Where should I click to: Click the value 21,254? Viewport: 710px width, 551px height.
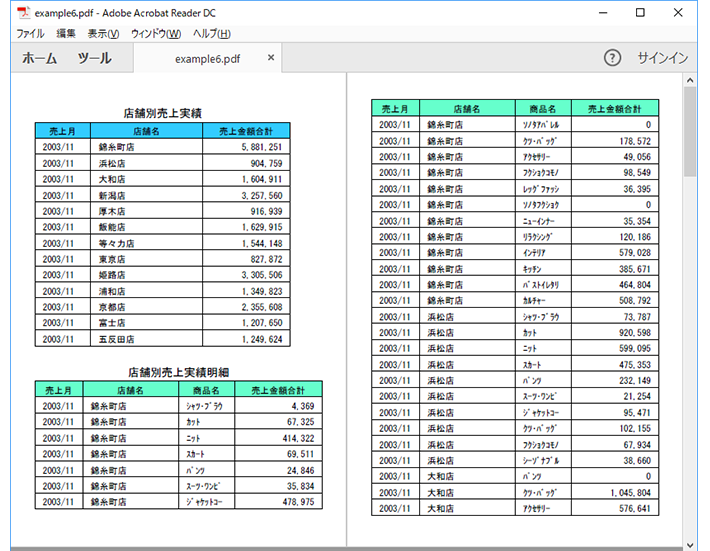click(x=638, y=397)
